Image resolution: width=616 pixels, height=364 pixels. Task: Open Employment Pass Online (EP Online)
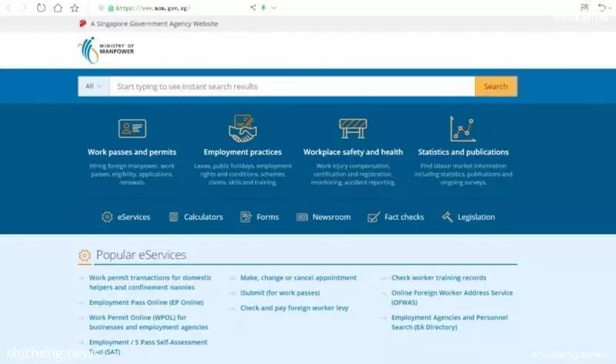(x=146, y=302)
